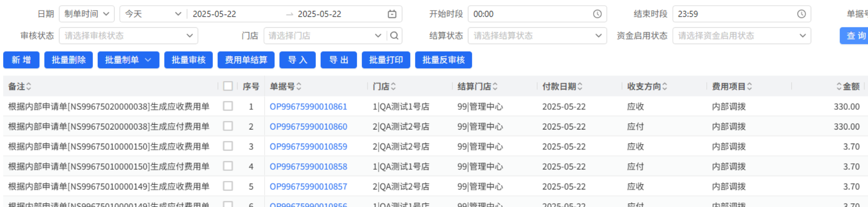
Task: Click 应收 cell in row 3
Action: (x=635, y=146)
